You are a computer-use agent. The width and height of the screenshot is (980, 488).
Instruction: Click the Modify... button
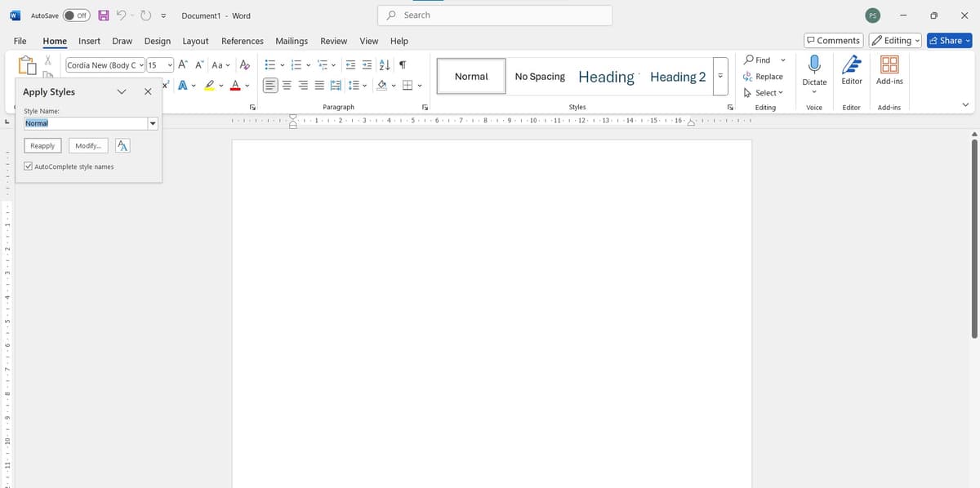tap(88, 145)
